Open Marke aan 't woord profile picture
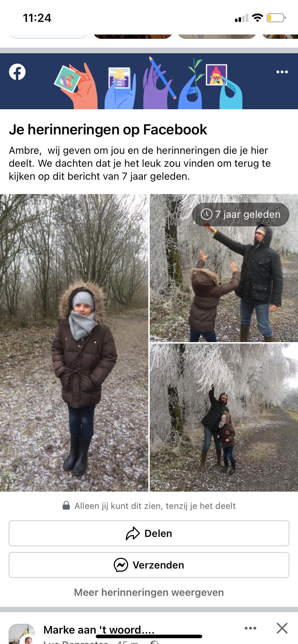The height and width of the screenshot is (644, 298). (x=22, y=634)
